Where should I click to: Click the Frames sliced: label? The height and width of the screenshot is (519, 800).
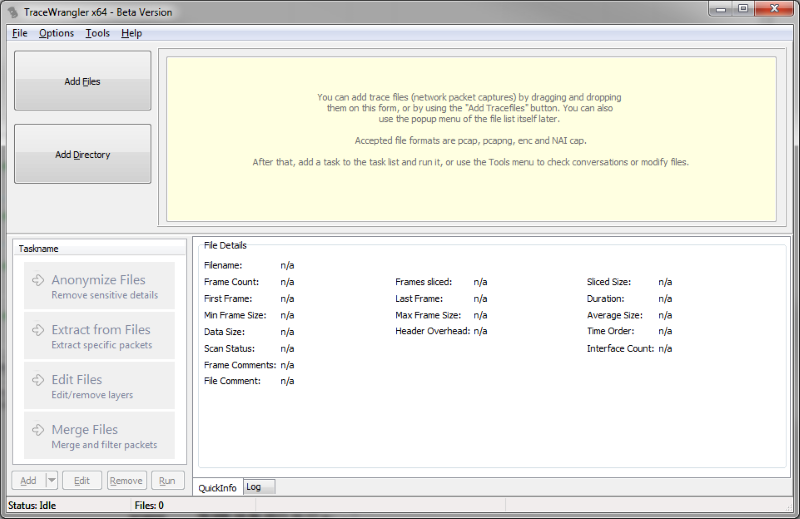point(423,282)
